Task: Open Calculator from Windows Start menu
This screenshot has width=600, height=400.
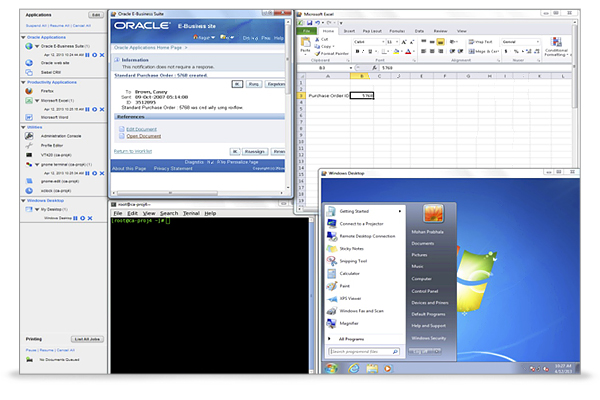Action: (x=349, y=274)
